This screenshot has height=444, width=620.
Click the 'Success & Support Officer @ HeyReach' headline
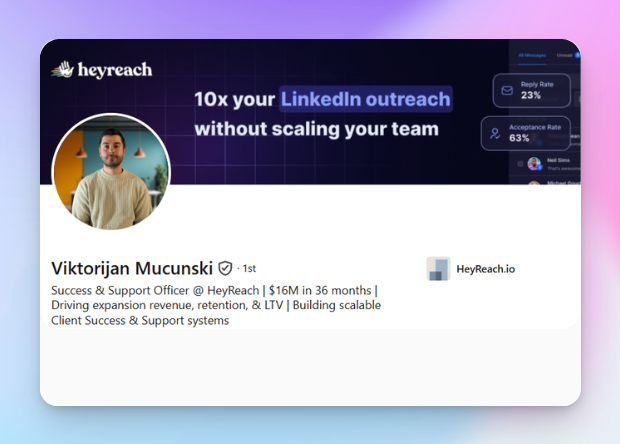[155, 291]
